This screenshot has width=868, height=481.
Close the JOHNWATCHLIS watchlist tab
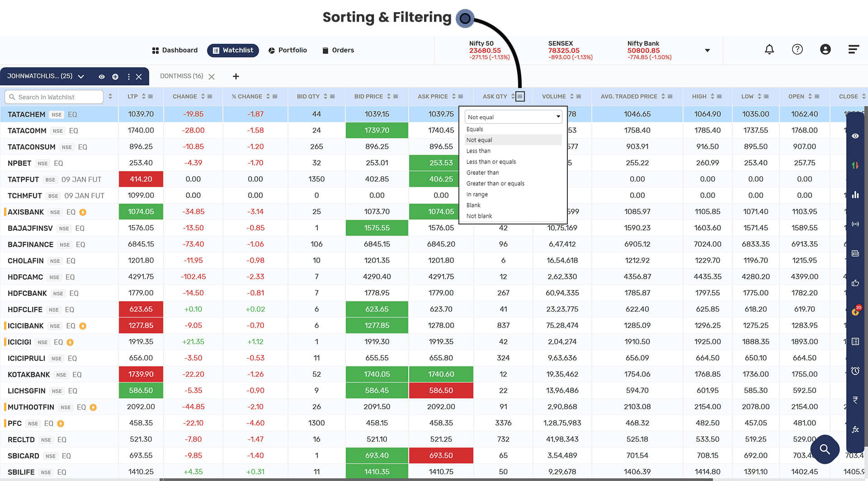[139, 77]
